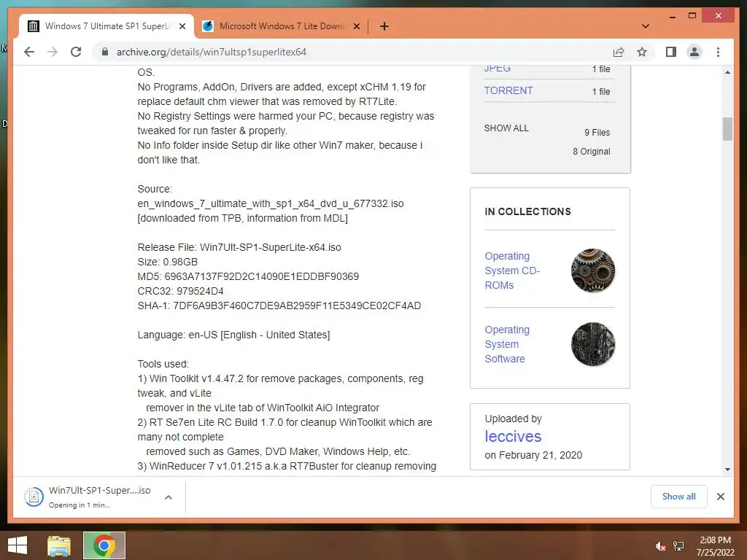Open Chrome's three-dot menu
This screenshot has width=747, height=560.
tap(718, 52)
